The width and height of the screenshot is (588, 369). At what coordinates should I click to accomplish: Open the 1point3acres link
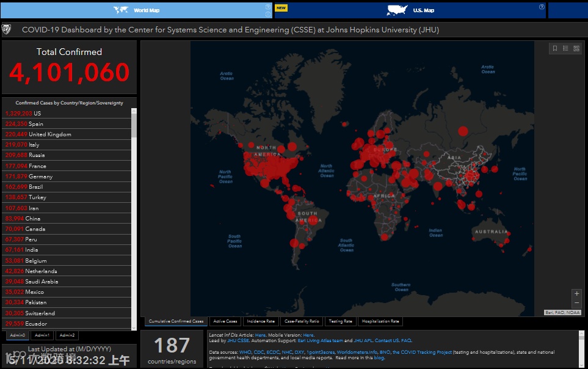coord(320,352)
